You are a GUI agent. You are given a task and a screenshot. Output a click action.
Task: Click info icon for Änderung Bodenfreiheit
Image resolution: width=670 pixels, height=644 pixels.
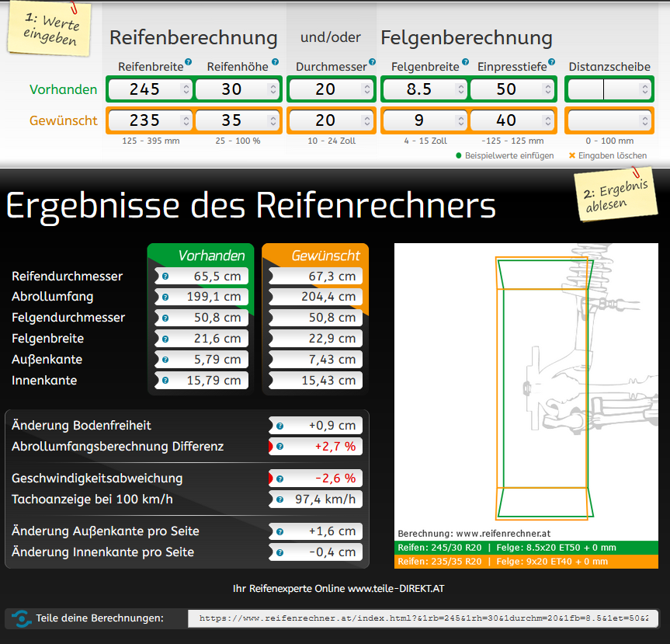pyautogui.click(x=279, y=426)
